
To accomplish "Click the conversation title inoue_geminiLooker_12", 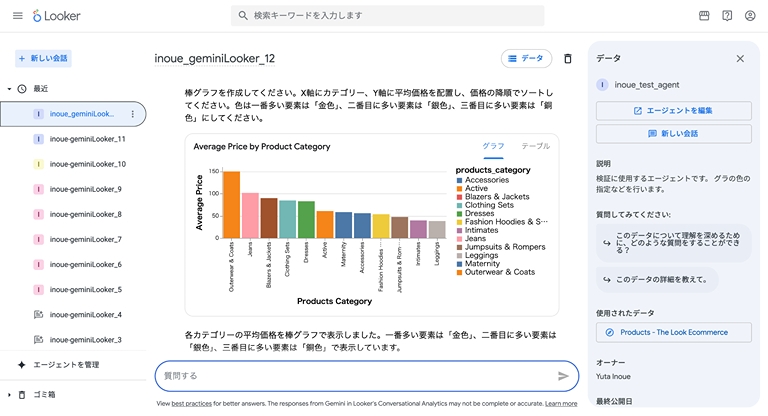I will coord(215,59).
